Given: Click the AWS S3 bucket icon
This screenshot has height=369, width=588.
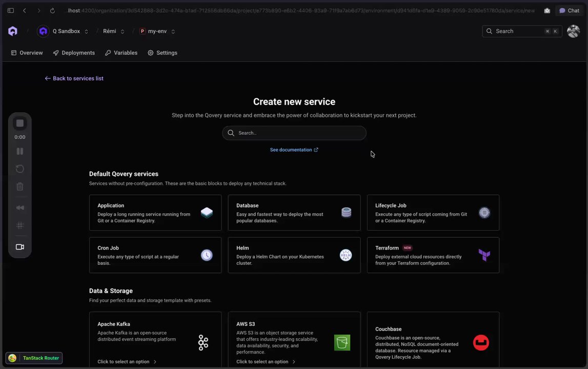Looking at the screenshot, I should click(x=342, y=342).
